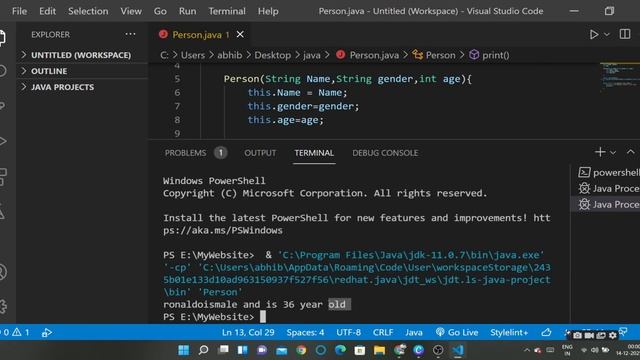640x360 pixels.
Task: Open the Terminal menu
Action: point(227,11)
